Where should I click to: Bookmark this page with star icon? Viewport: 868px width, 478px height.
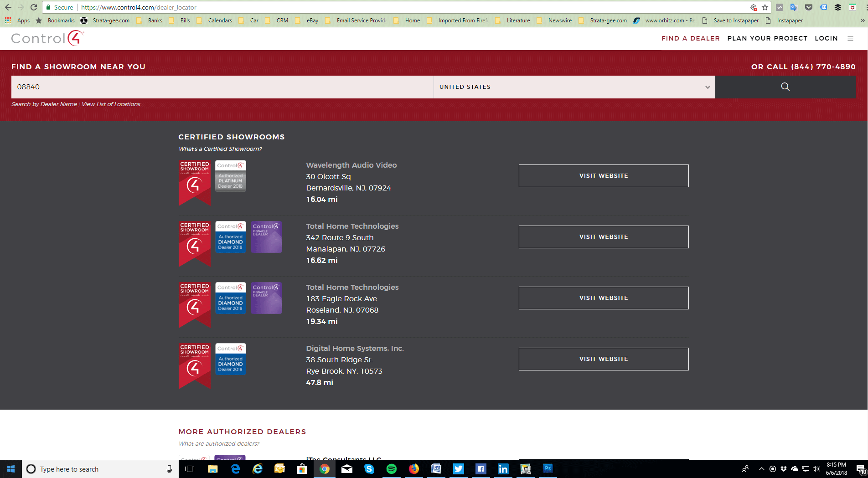(x=765, y=7)
